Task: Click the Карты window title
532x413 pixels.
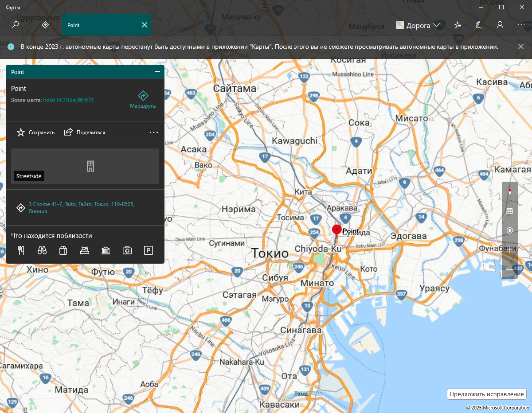Action: (12, 7)
